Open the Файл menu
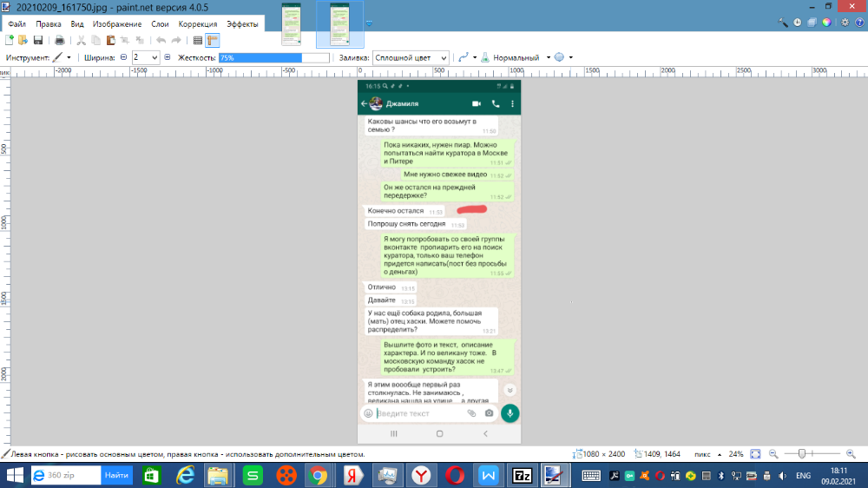Image resolution: width=868 pixels, height=488 pixels. (17, 23)
